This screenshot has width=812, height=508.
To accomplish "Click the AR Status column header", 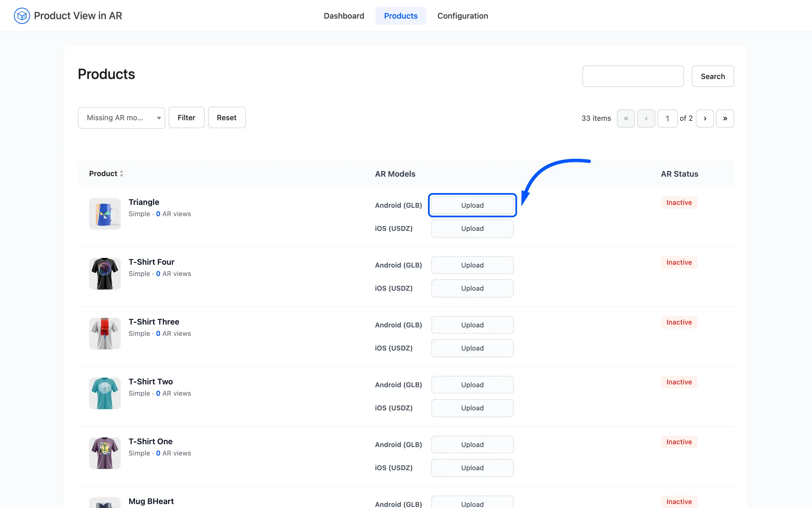I will 679,174.
